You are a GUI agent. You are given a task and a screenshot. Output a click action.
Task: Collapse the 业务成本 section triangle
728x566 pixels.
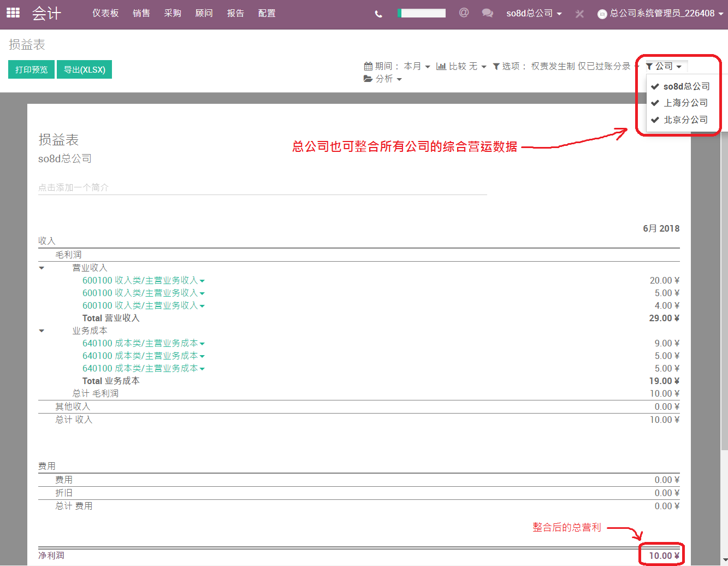pyautogui.click(x=42, y=331)
